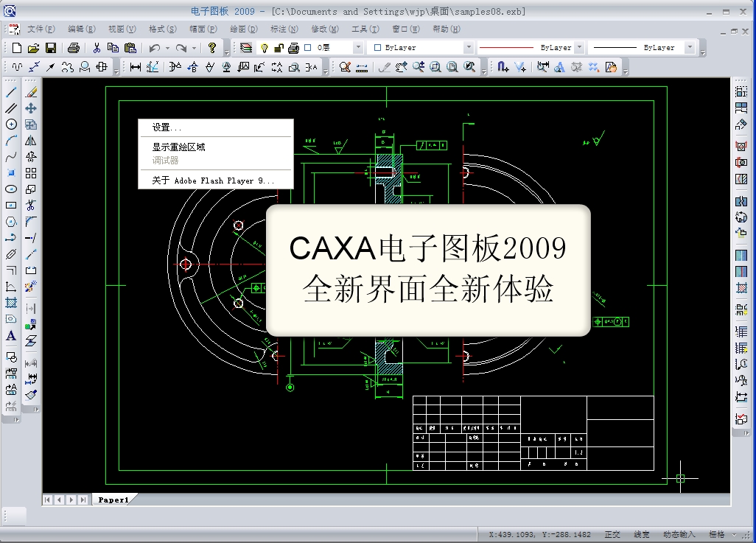Select the Fillet corner tool
The width and height of the screenshot is (756, 543).
click(x=31, y=222)
